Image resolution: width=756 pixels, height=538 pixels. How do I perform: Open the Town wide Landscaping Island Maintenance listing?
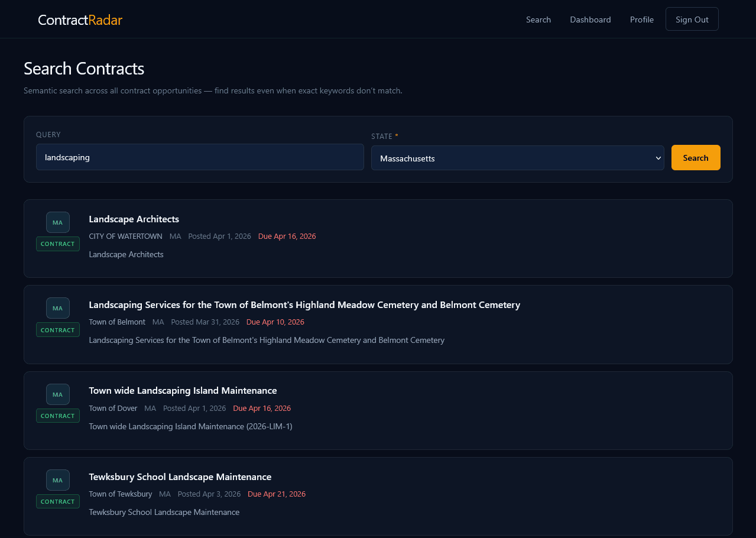(x=182, y=390)
